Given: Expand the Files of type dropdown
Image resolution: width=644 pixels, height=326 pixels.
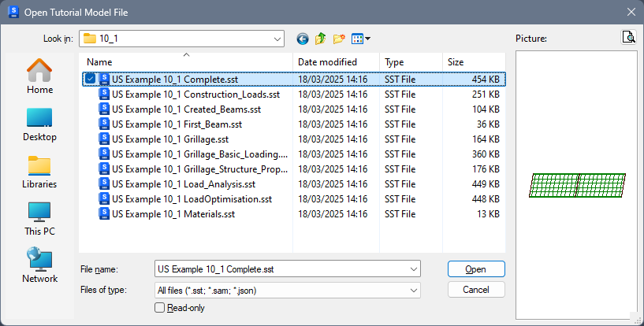Looking at the screenshot, I should pyautogui.click(x=413, y=291).
